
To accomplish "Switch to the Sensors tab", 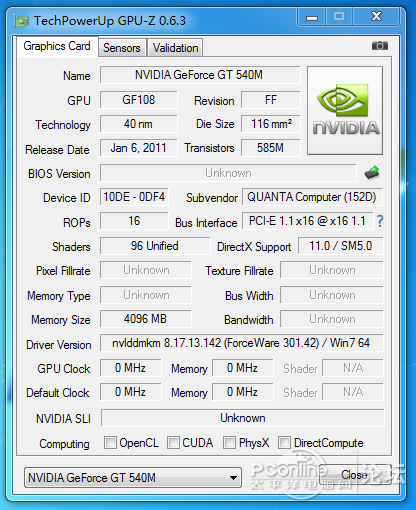I will [122, 48].
